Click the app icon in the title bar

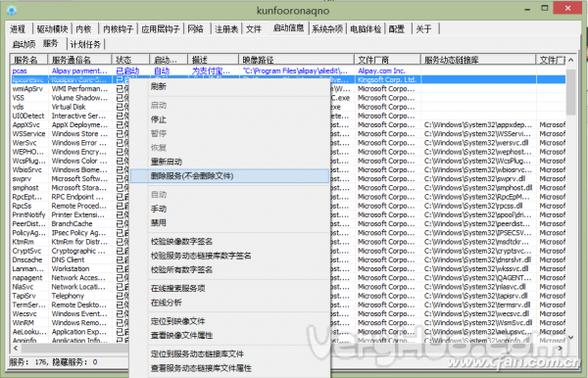(12, 10)
